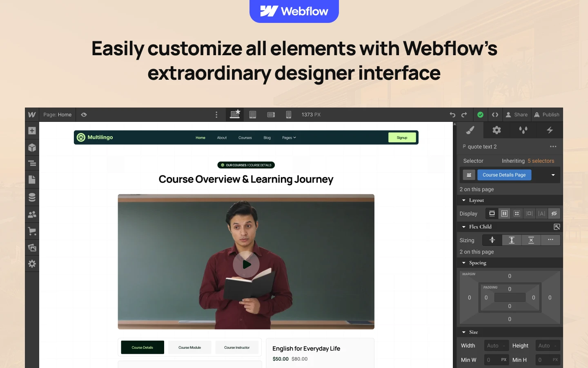The image size is (588, 368).
Task: Set display to flex
Action: point(504,213)
